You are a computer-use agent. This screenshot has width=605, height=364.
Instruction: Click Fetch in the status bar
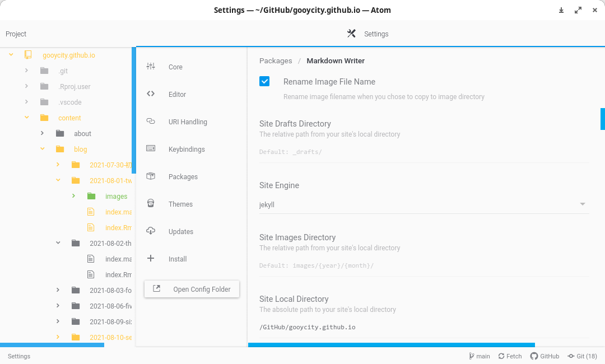[x=510, y=356]
